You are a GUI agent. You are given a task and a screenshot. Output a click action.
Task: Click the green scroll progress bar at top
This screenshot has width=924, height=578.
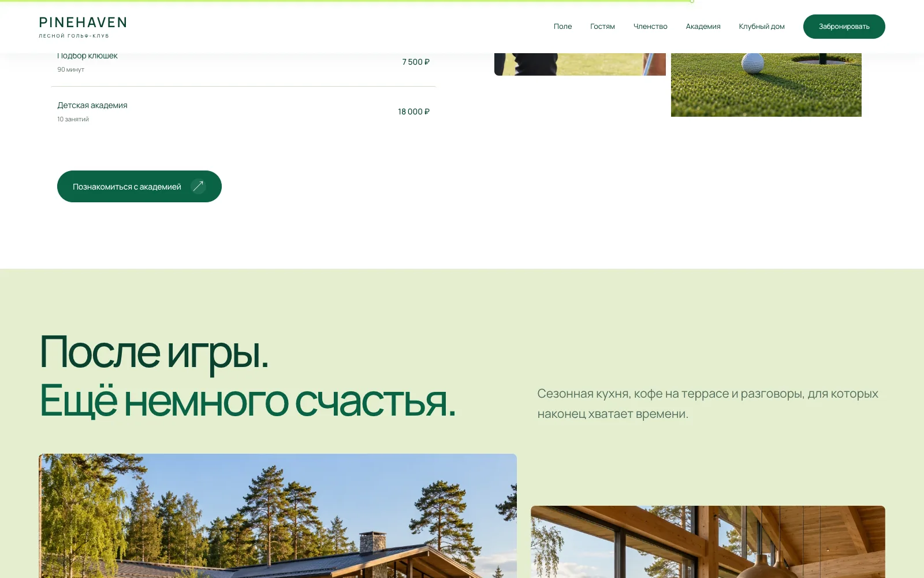(346, 1)
